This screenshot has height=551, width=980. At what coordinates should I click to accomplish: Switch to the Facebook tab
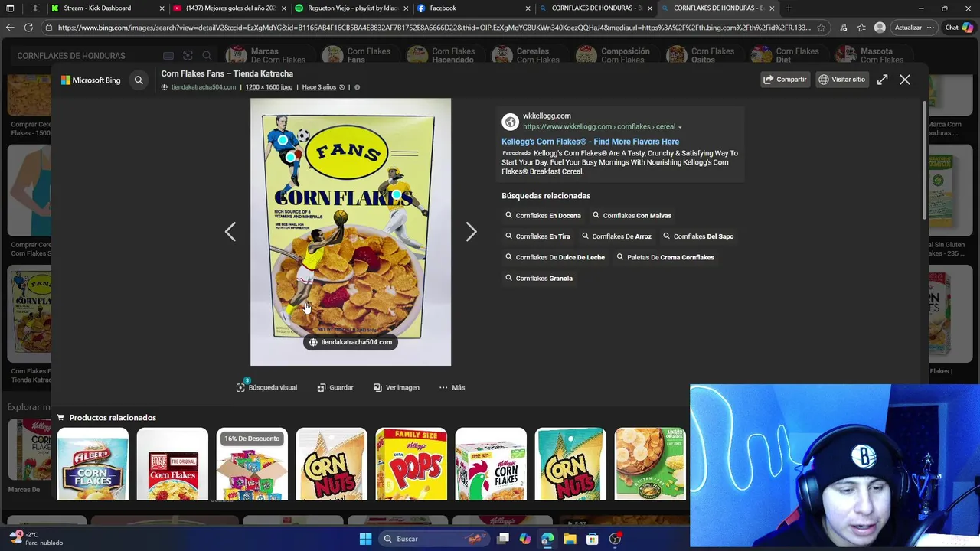click(x=473, y=8)
